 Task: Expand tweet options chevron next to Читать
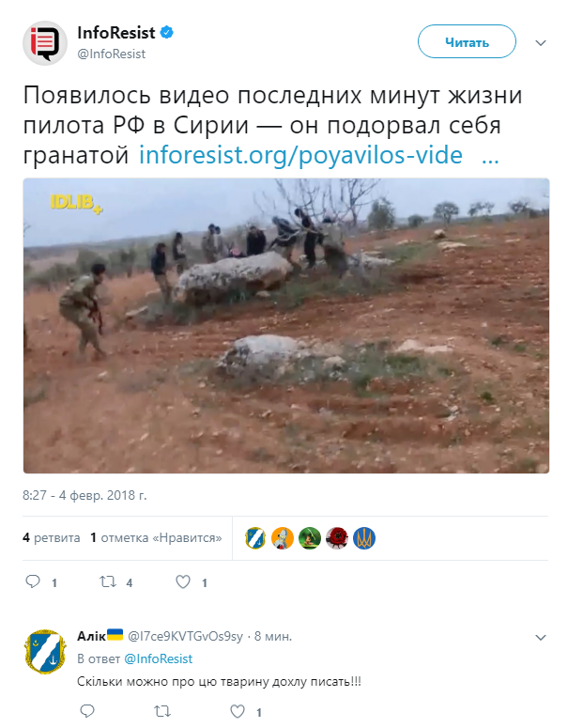click(x=541, y=42)
